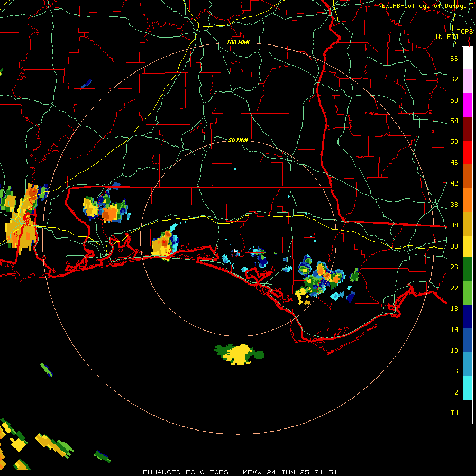
Task: Click the legend value '30'
Action: tap(454, 246)
